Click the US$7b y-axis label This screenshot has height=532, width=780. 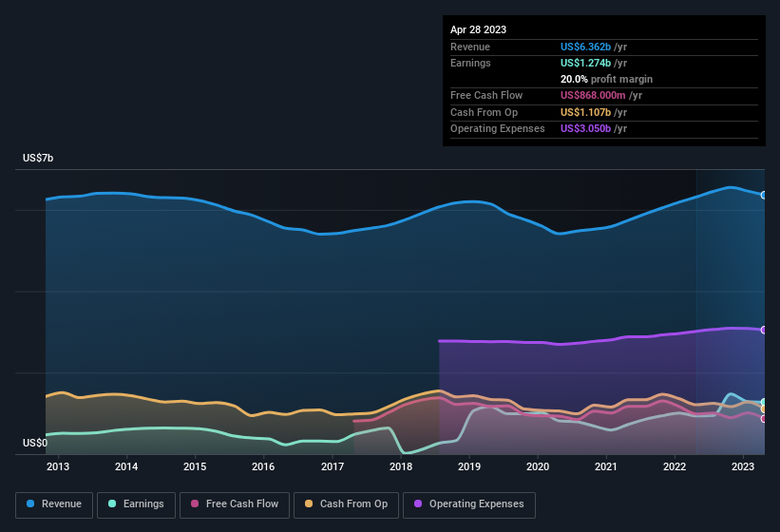click(x=38, y=158)
